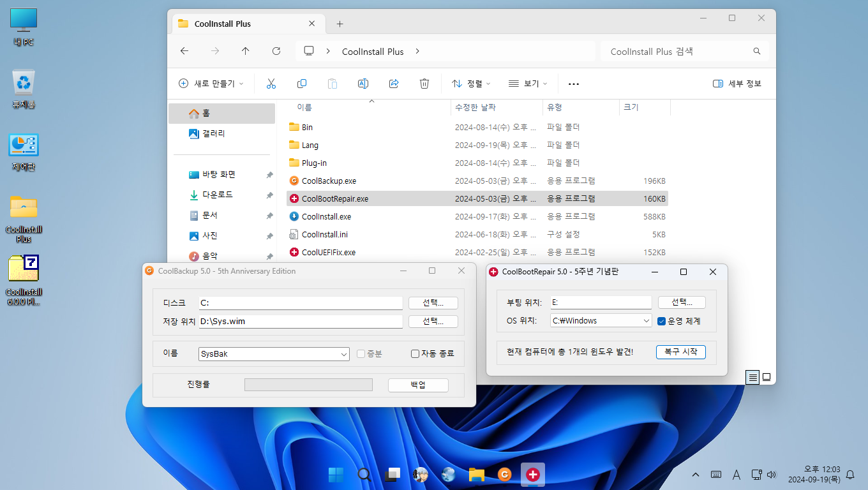Viewport: 868px width, 490px height.
Task: Click the volume speaker icon in system tray
Action: (x=772, y=474)
